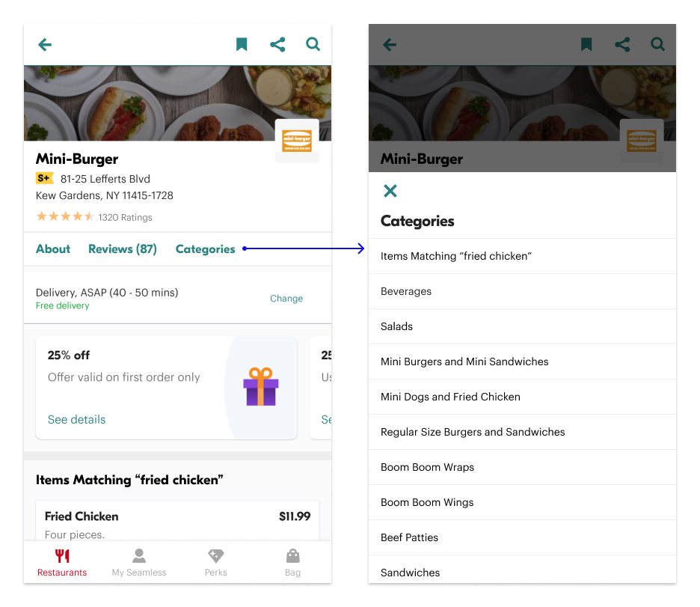700x607 pixels.
Task: Tap the address 81-25 Lefferts Blvd
Action: point(105,179)
